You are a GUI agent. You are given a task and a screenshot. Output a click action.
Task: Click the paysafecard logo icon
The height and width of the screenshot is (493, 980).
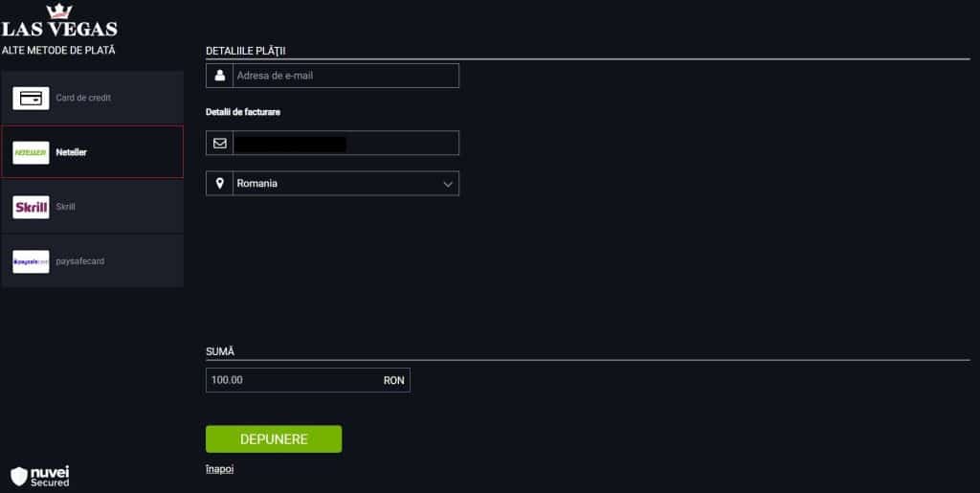coord(31,261)
